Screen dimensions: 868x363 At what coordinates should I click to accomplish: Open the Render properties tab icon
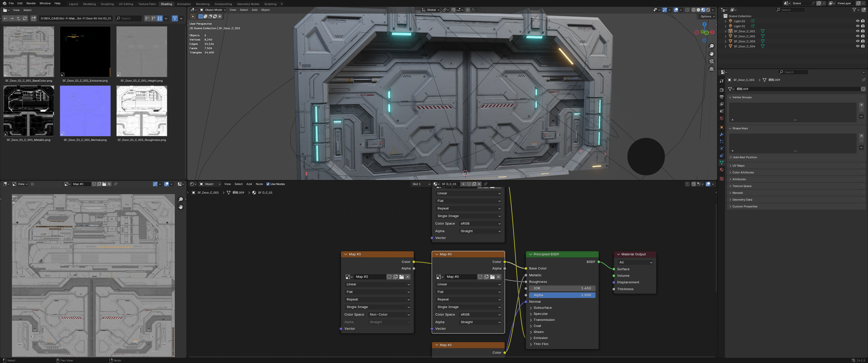click(721, 90)
